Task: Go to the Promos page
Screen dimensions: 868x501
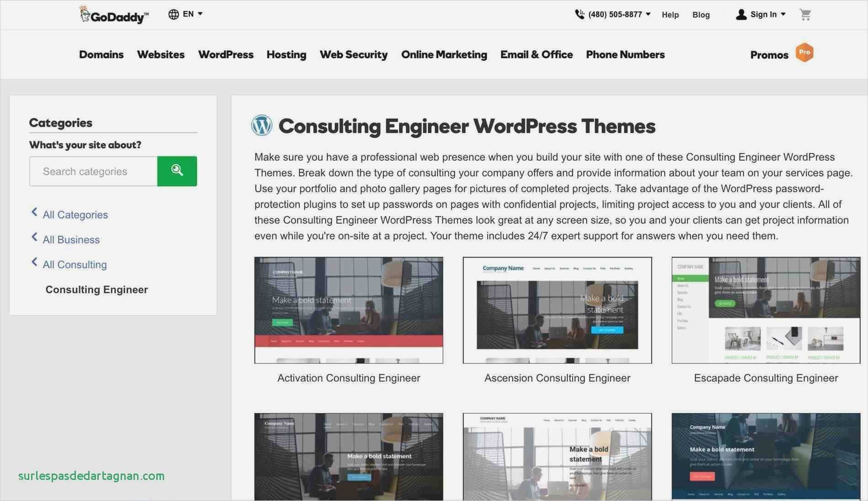Action: coord(769,55)
